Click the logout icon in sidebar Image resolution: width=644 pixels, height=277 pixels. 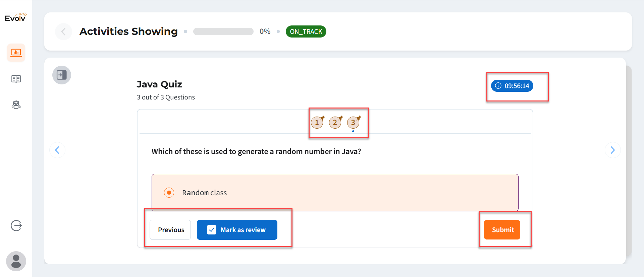point(16,225)
